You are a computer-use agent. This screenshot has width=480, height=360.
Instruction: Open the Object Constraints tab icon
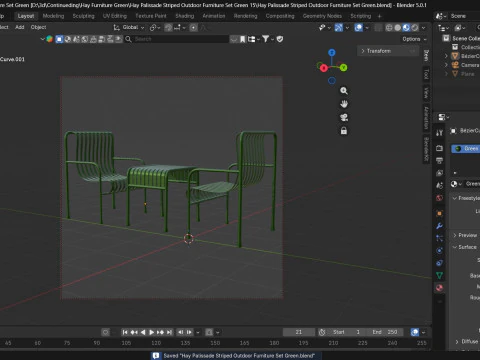tap(439, 263)
